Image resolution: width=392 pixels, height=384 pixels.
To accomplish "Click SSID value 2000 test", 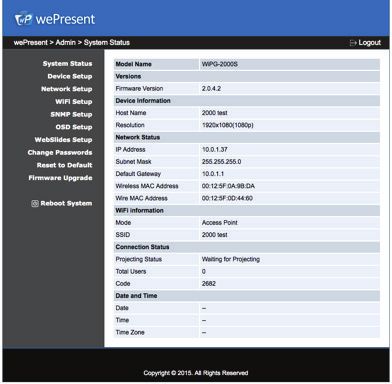I will point(215,235).
